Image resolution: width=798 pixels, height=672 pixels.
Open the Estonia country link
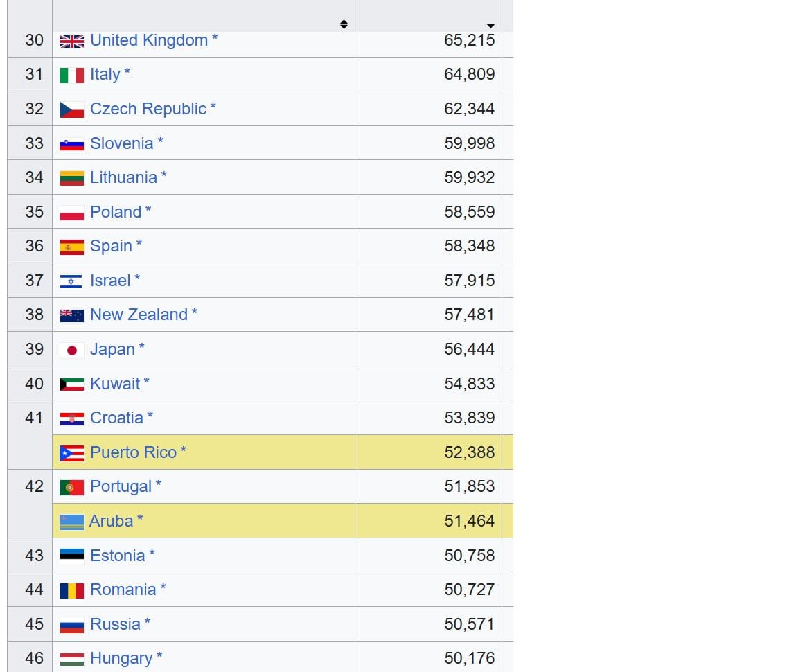117,556
